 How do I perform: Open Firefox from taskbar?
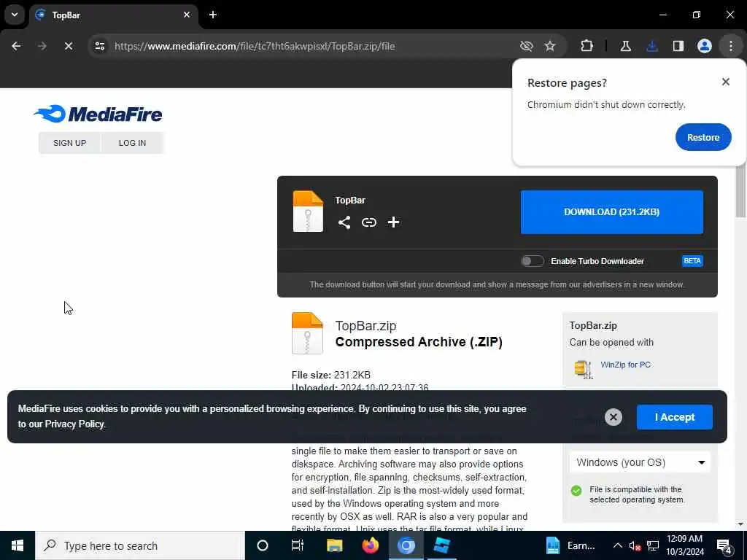[370, 545]
